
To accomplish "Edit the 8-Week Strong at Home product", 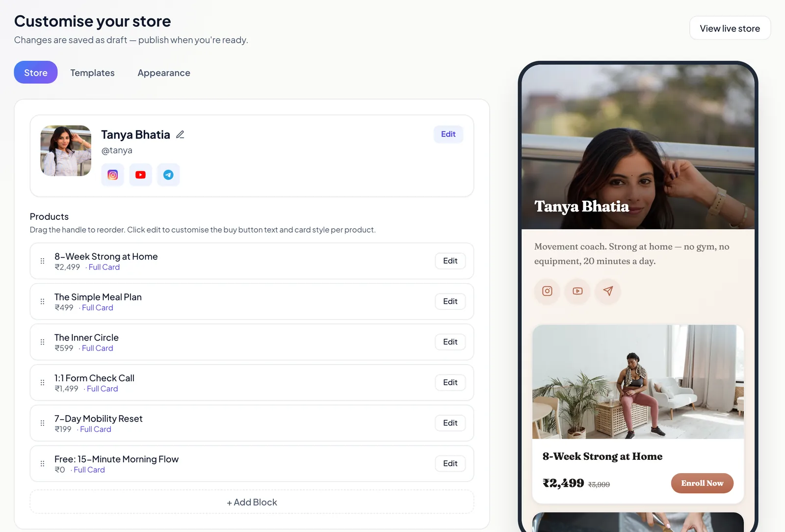I will click(x=450, y=261).
